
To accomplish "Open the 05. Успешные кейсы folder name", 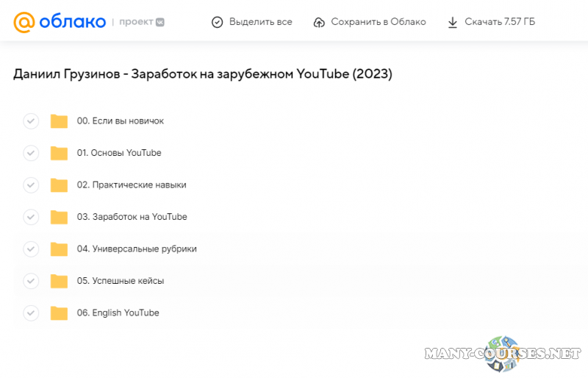I will tap(121, 281).
